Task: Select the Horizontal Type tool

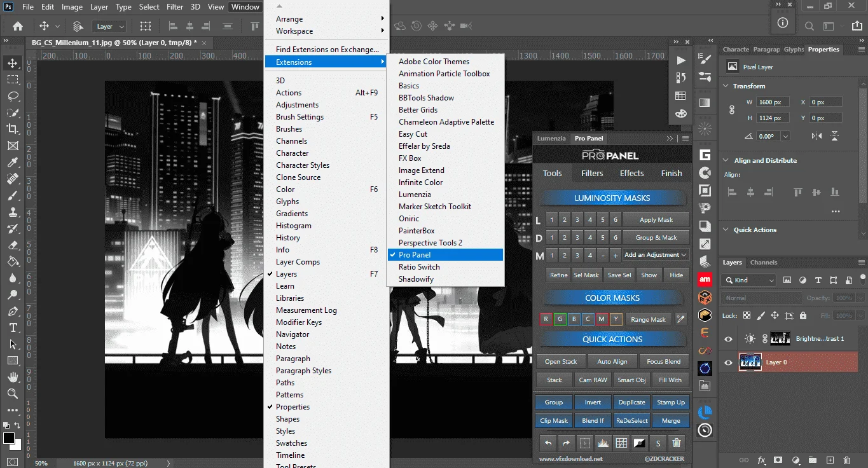Action: coord(12,328)
